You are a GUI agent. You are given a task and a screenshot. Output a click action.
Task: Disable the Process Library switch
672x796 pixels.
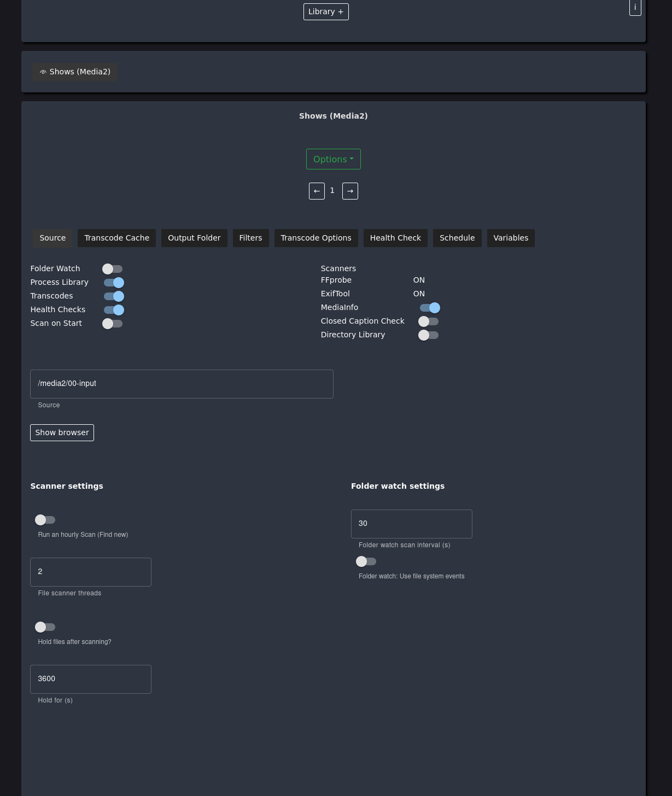click(114, 283)
